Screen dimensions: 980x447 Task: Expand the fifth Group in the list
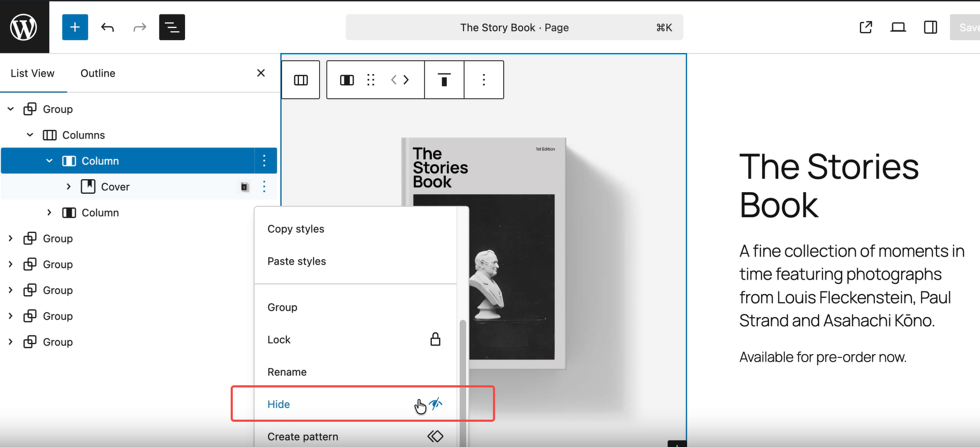pyautogui.click(x=10, y=316)
